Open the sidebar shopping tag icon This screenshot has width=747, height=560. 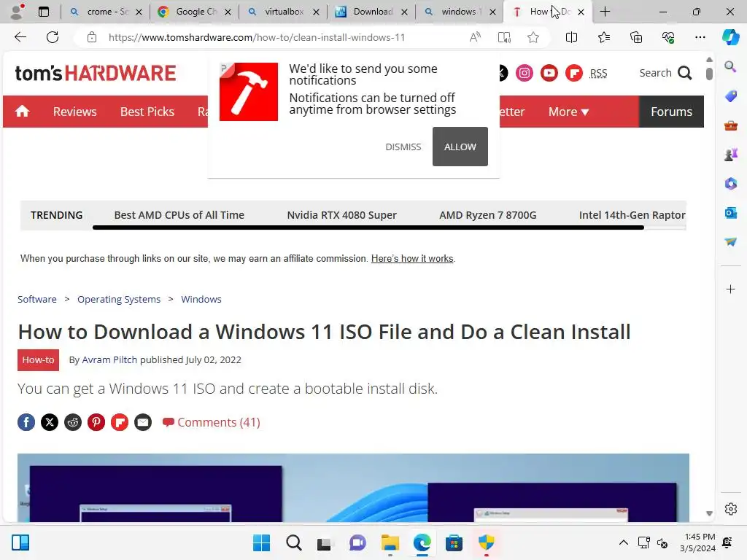tap(730, 96)
